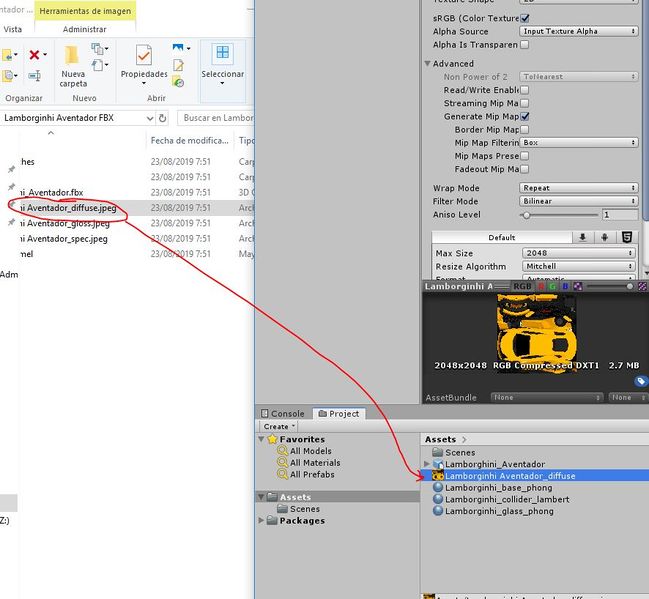Collapse the Favorites group
Screen dimensions: 649x599
pos(261,439)
